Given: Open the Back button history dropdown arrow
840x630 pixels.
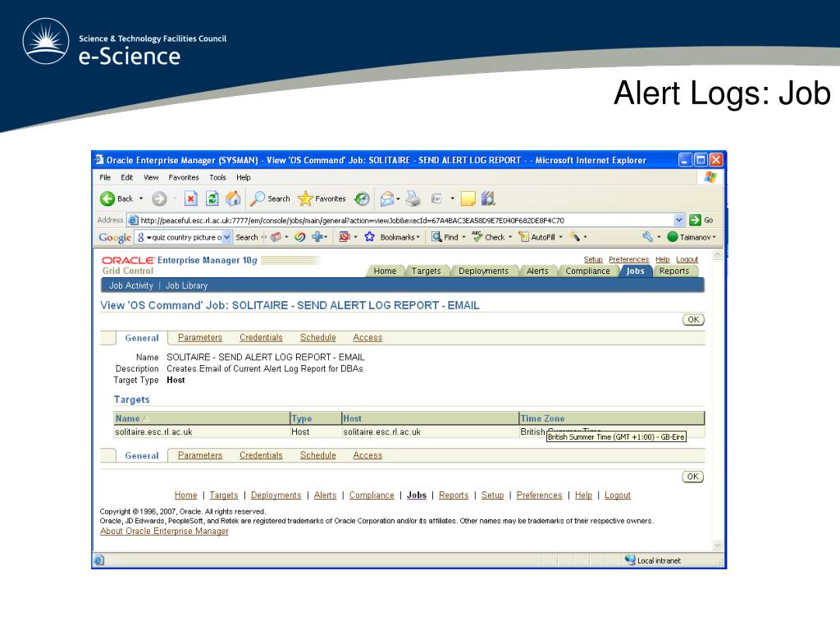Looking at the screenshot, I should point(141,199).
